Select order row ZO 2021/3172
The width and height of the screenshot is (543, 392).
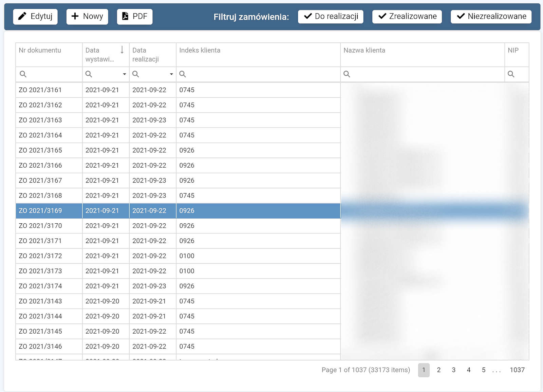(x=40, y=256)
